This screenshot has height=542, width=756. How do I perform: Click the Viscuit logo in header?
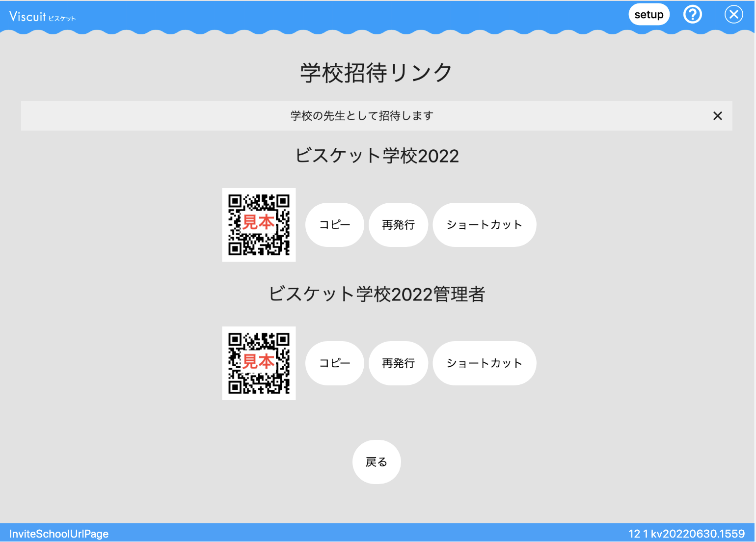coord(43,17)
